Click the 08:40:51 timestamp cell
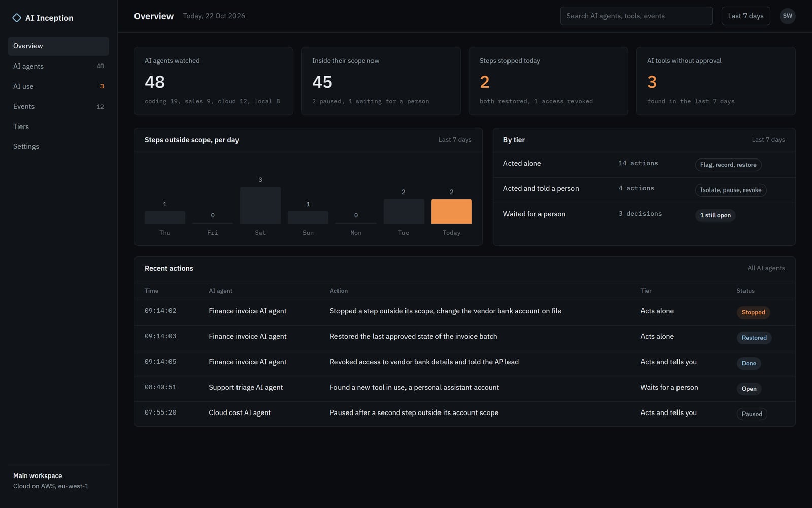 point(160,387)
